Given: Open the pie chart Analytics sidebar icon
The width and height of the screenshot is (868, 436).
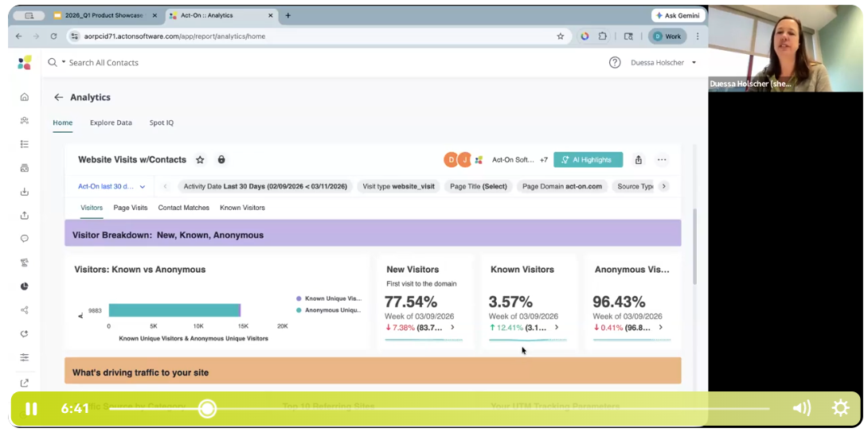Looking at the screenshot, I should pyautogui.click(x=25, y=286).
